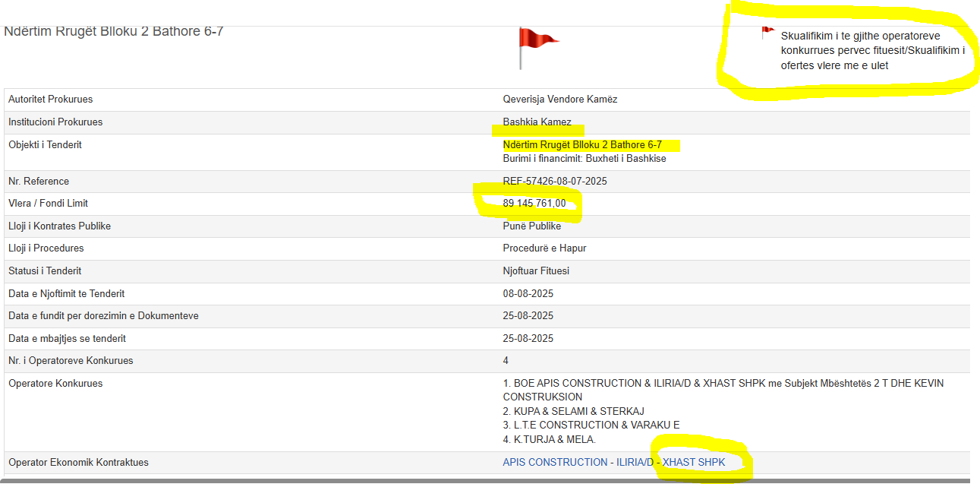Click small red flag beside disqualification note
Screen dimensions: 980x484
click(x=767, y=33)
